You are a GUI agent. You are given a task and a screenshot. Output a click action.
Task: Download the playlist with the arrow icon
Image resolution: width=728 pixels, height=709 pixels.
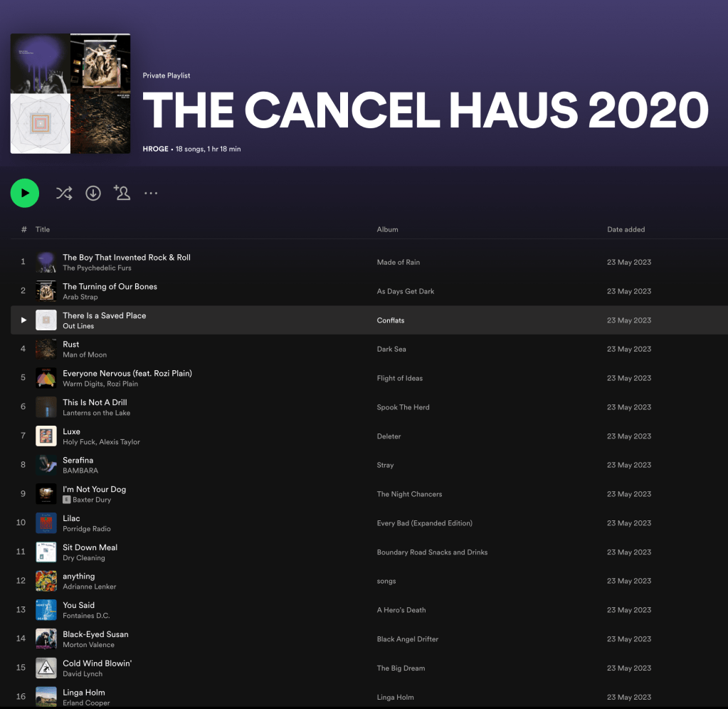93,193
